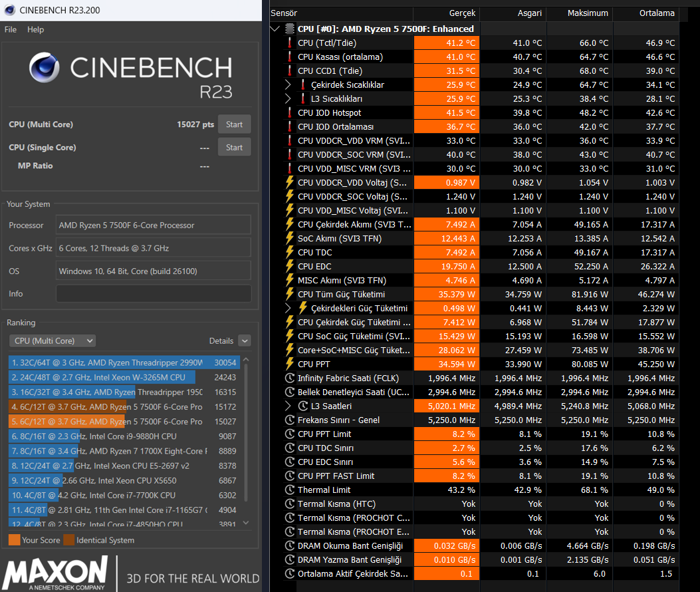Sort by the Ortalama column header
The width and height of the screenshot is (700, 592).
pyautogui.click(x=646, y=13)
